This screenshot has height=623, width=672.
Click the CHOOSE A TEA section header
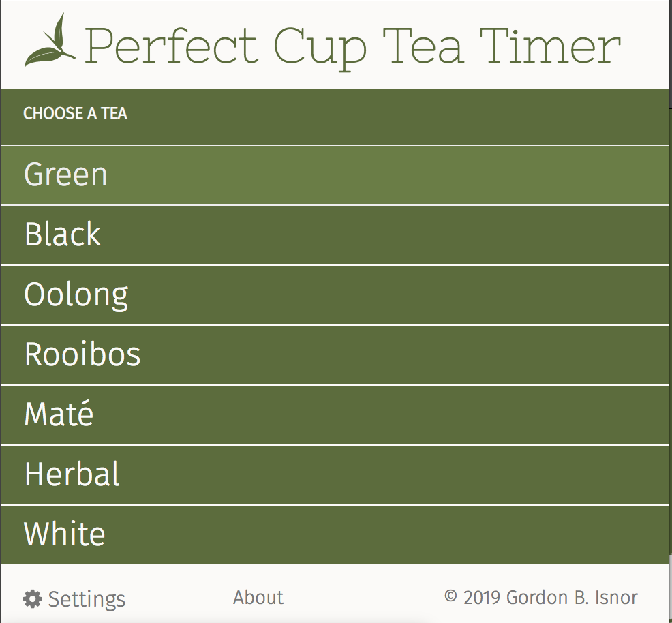click(x=75, y=114)
